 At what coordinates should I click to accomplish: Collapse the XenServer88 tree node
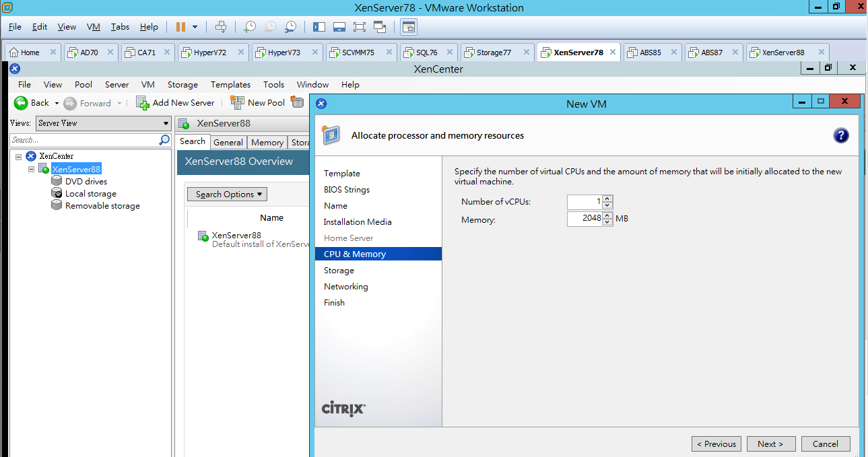(31, 170)
